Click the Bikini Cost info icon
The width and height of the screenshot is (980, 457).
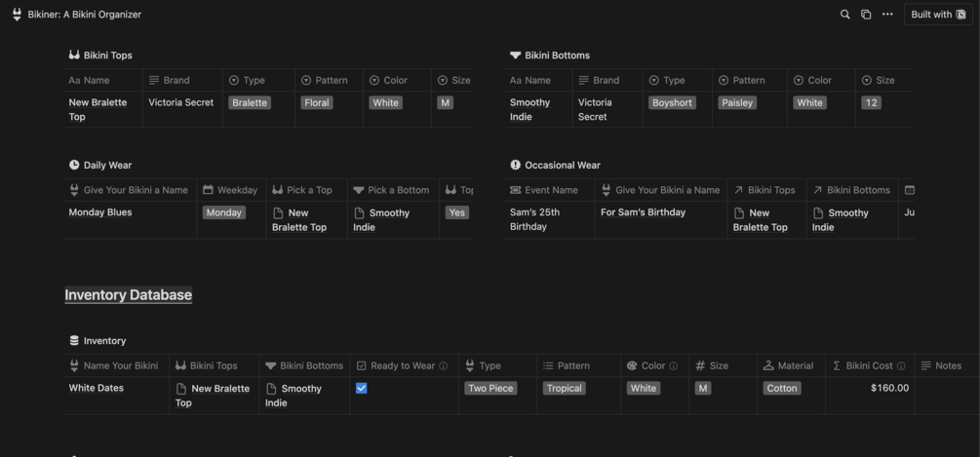[901, 366]
